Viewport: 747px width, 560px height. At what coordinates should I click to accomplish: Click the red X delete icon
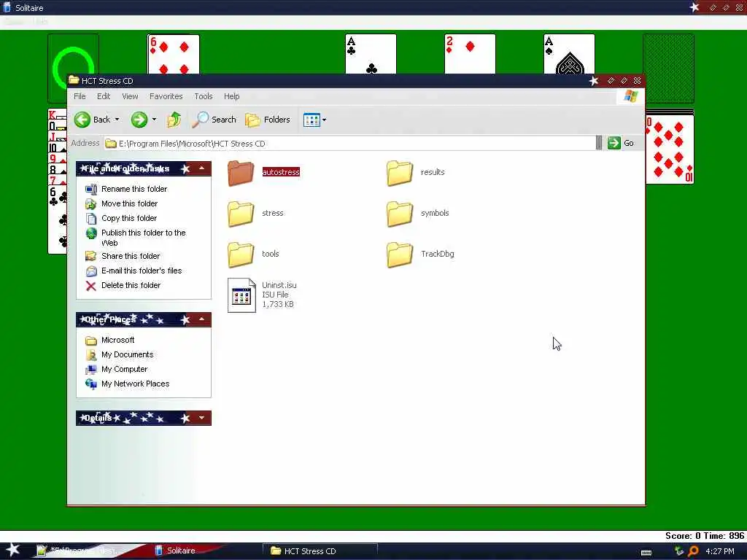(x=90, y=286)
